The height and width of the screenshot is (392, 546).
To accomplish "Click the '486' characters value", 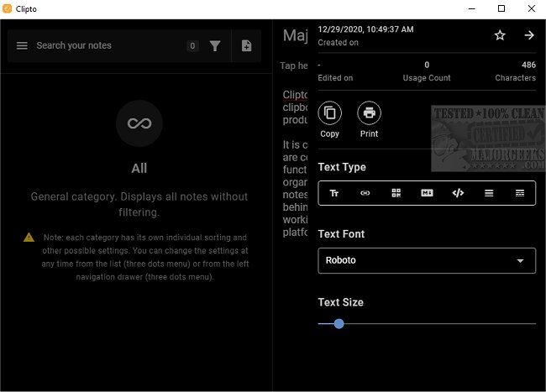I will (528, 65).
